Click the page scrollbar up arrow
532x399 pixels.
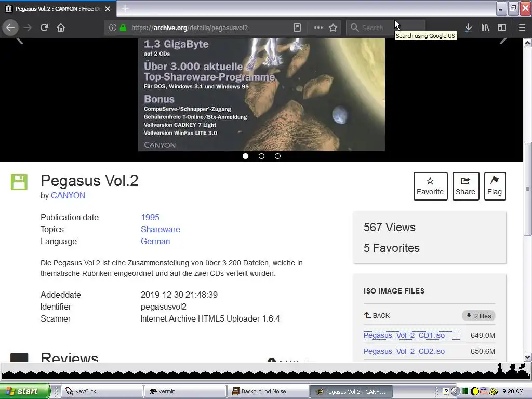click(x=527, y=43)
